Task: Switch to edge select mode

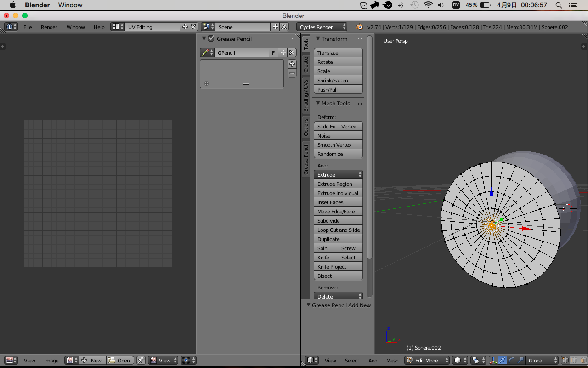Action: pyautogui.click(x=574, y=360)
